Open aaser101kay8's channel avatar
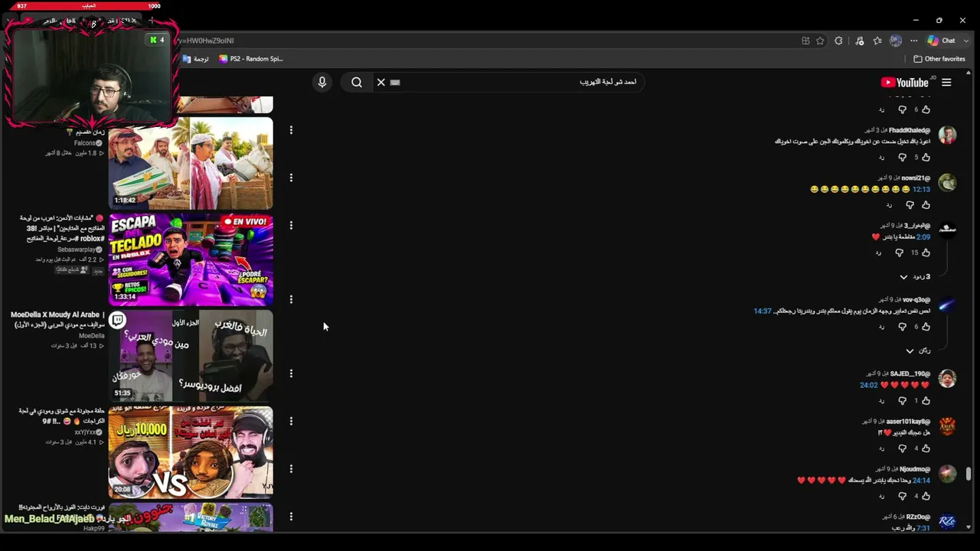The image size is (980, 551). (x=948, y=426)
